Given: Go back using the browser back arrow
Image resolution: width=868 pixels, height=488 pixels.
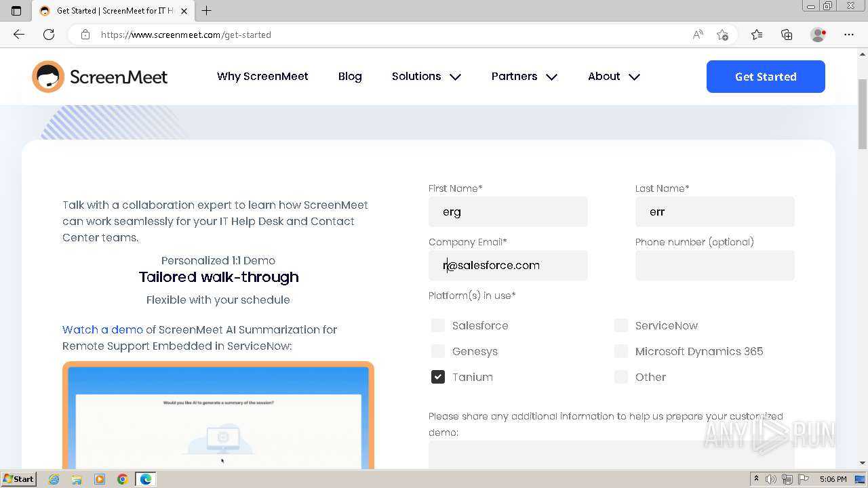Looking at the screenshot, I should coord(19,35).
